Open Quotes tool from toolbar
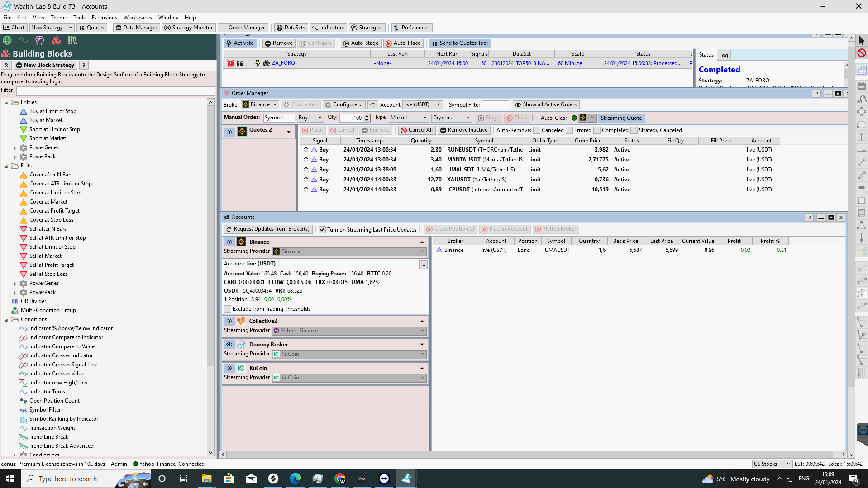Image resolution: width=868 pixels, height=488 pixels. point(91,28)
